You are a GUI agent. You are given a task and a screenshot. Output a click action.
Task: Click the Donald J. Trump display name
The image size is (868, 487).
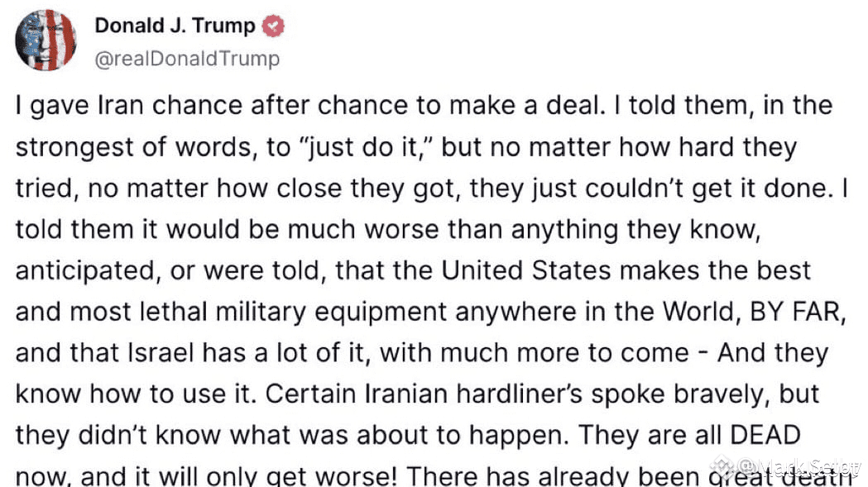tap(175, 26)
